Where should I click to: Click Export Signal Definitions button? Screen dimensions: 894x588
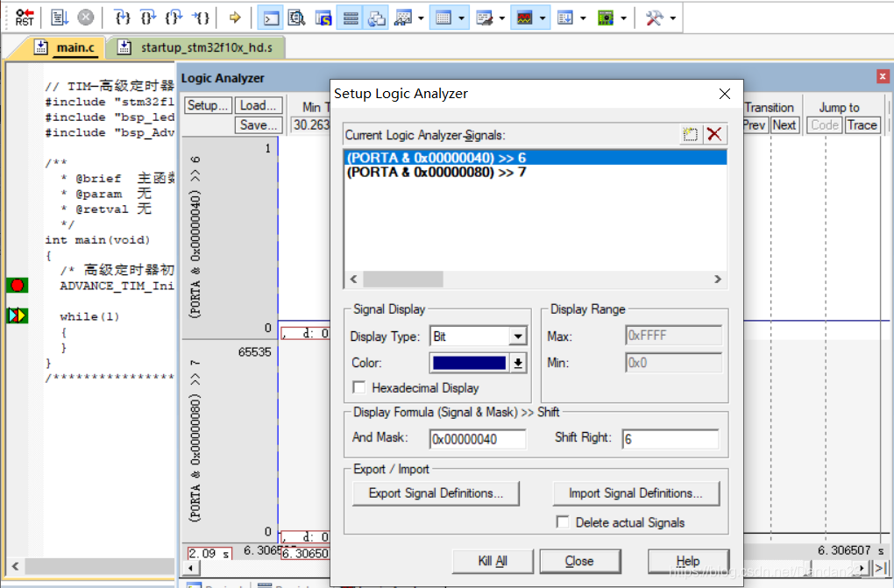[x=436, y=493]
